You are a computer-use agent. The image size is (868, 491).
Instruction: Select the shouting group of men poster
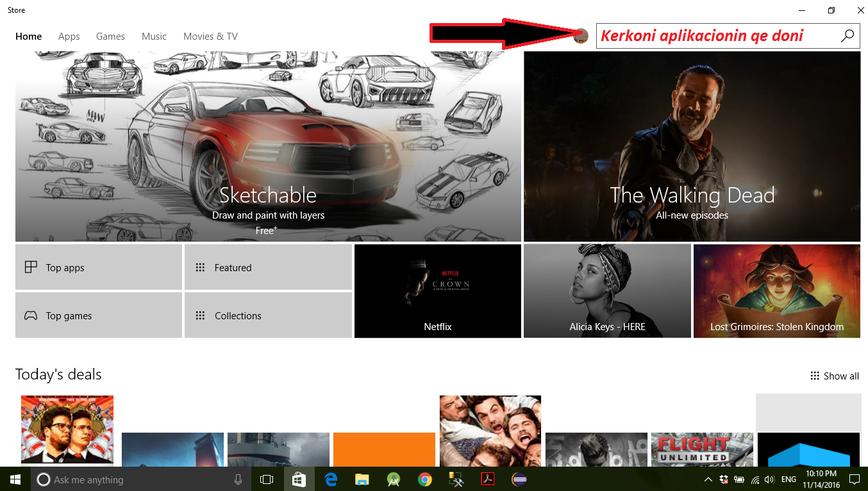point(490,431)
